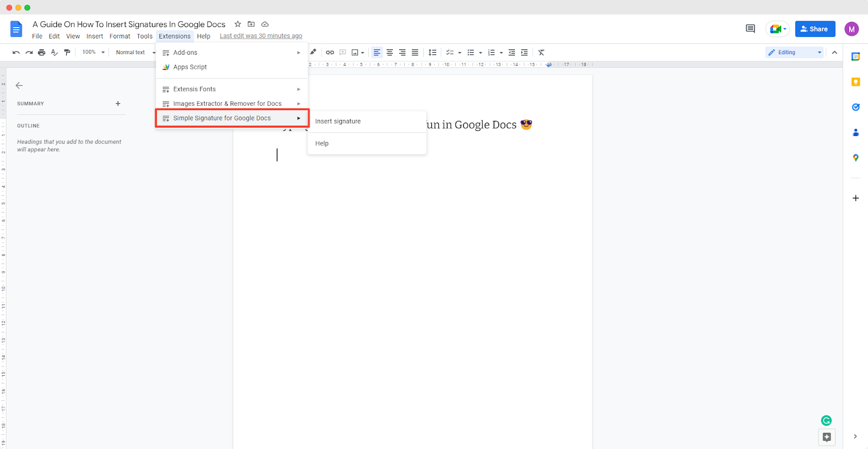This screenshot has height=449, width=868.
Task: Open comment history
Action: click(x=750, y=29)
